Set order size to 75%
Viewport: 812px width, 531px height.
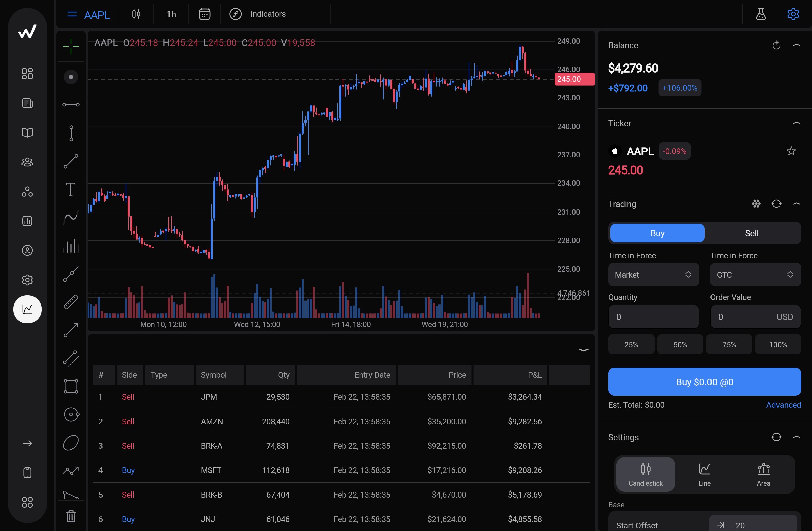[x=729, y=345]
